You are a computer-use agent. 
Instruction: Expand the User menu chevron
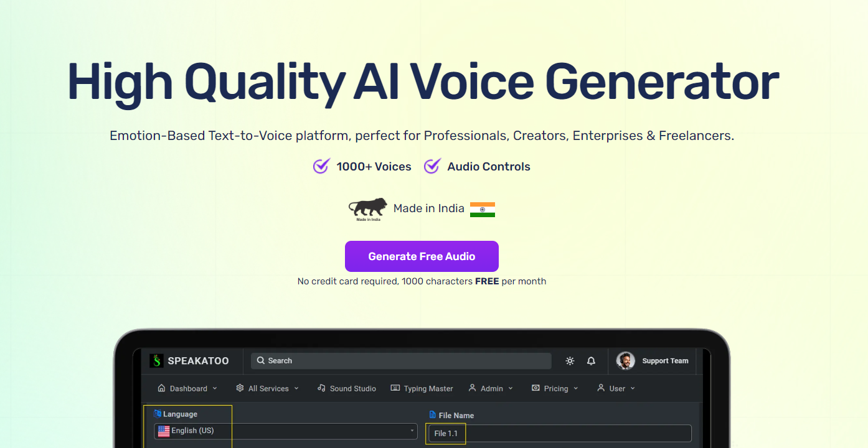tap(633, 388)
